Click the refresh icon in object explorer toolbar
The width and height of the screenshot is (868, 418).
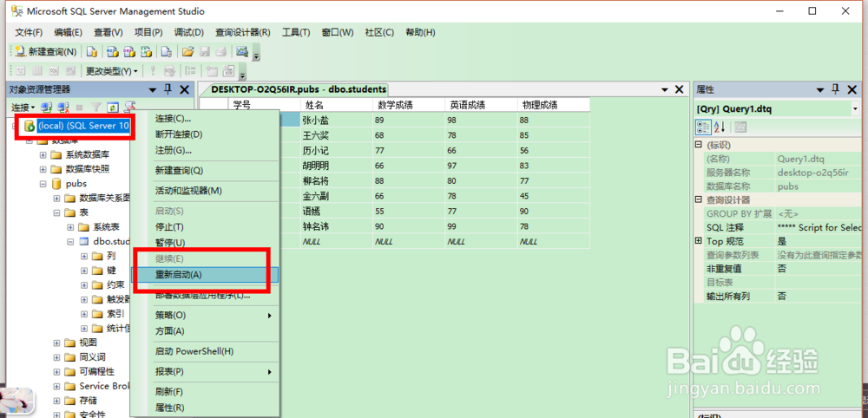113,107
